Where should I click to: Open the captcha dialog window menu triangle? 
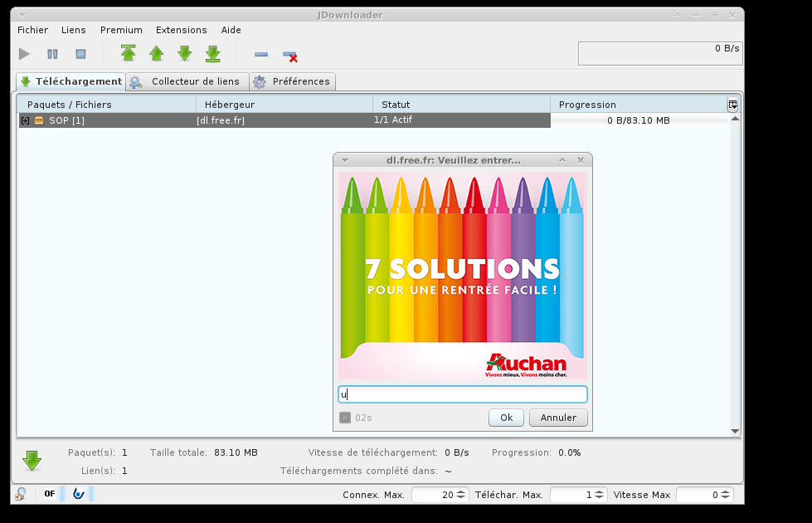pos(345,161)
